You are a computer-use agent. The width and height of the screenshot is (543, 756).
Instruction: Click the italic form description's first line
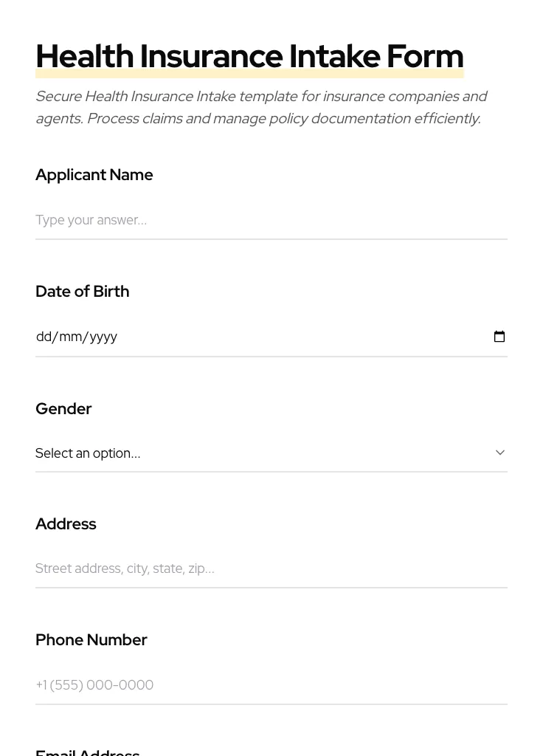tap(261, 97)
